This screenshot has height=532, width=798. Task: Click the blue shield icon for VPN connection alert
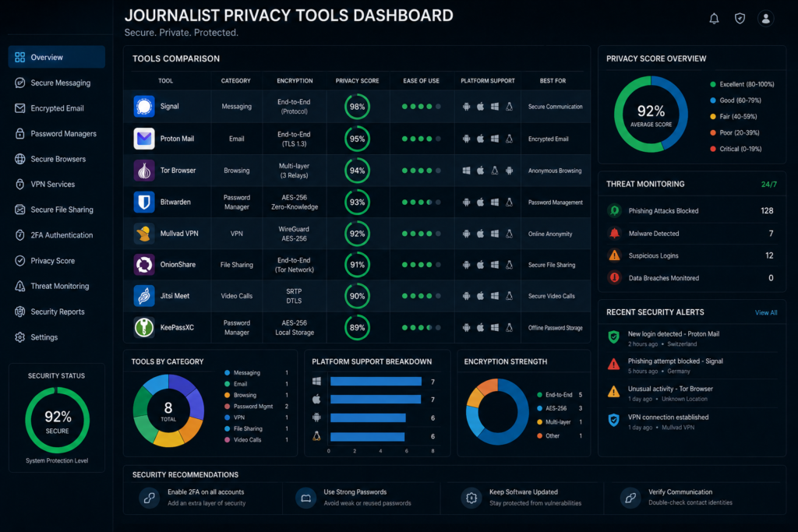[614, 420]
